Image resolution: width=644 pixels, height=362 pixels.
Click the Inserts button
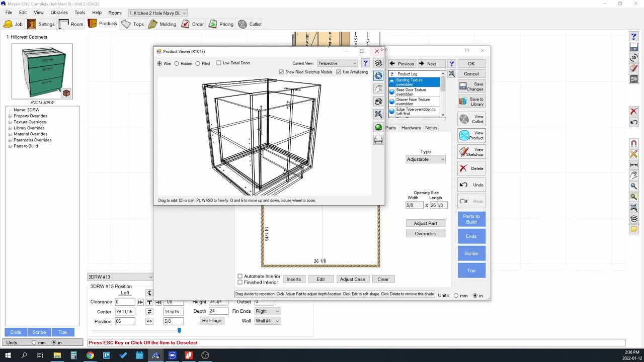294,279
